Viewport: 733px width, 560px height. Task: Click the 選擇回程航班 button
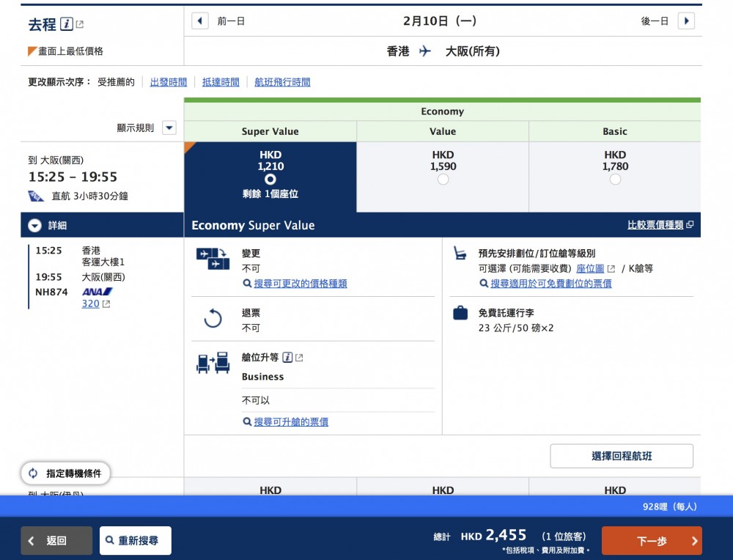[622, 456]
